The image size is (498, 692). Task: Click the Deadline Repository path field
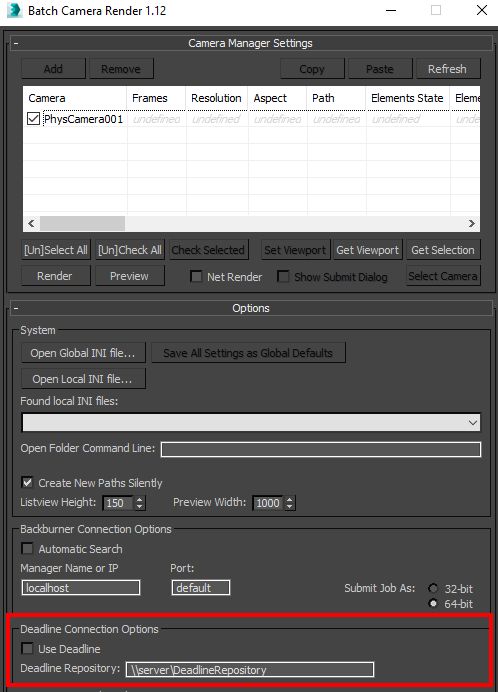tap(250, 669)
